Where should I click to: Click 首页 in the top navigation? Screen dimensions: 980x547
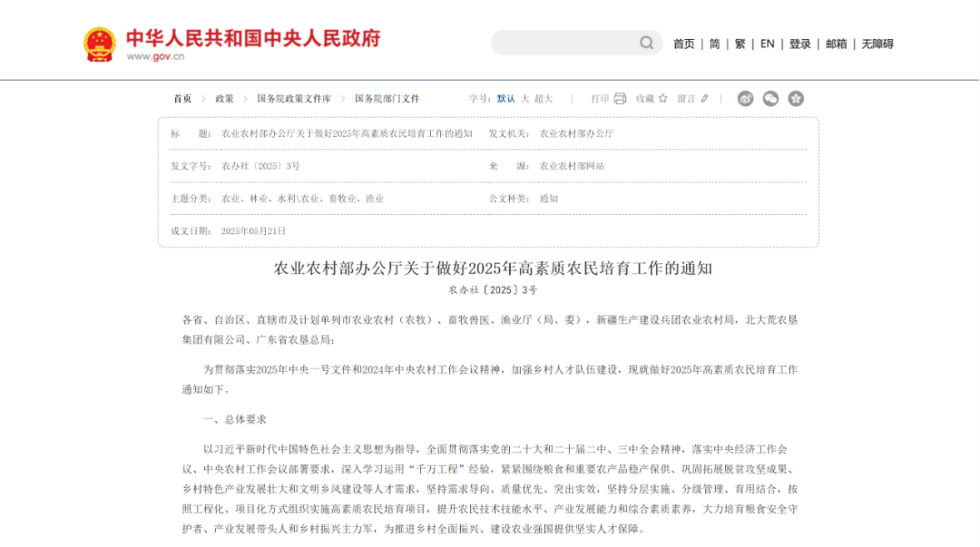[x=683, y=44]
